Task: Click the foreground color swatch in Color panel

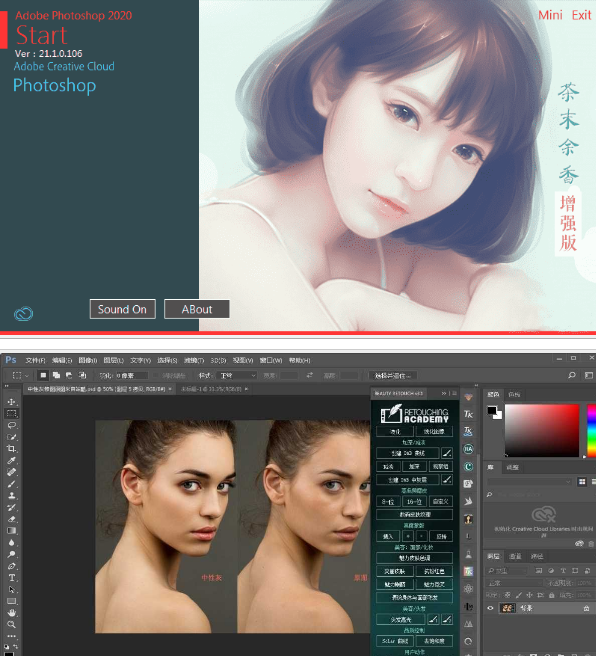Action: tap(491, 410)
